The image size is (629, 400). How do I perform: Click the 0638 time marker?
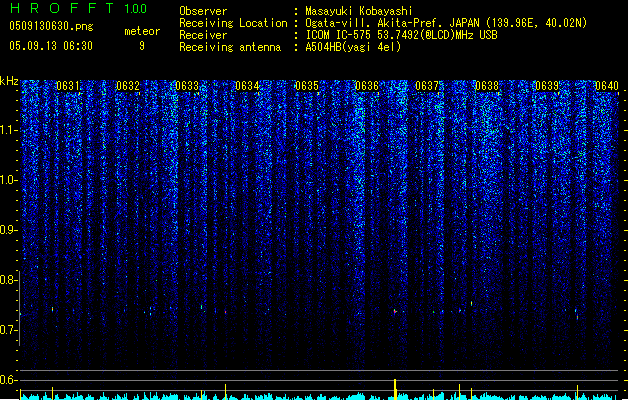point(487,86)
